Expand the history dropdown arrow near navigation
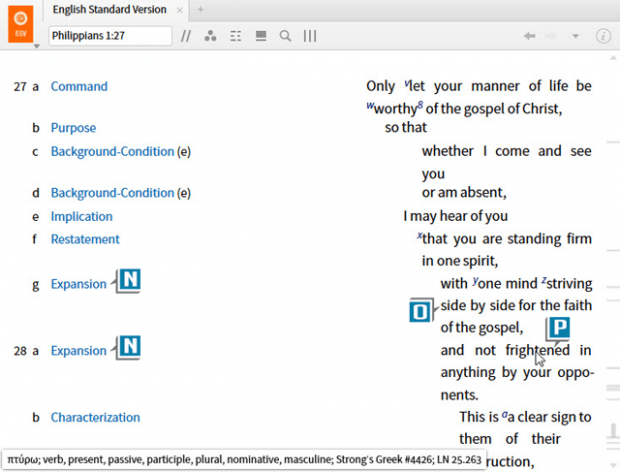 [x=575, y=36]
